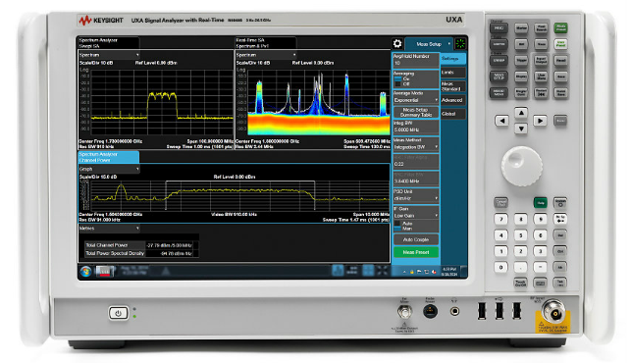Click the green sweep indicator icon
631x364 pixels.
coord(460,44)
